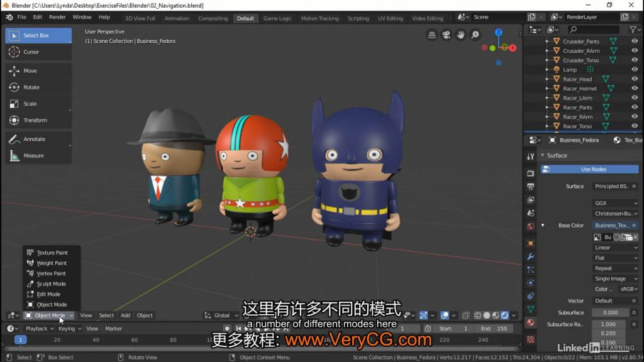Open the Texture properties tab

tap(531, 339)
